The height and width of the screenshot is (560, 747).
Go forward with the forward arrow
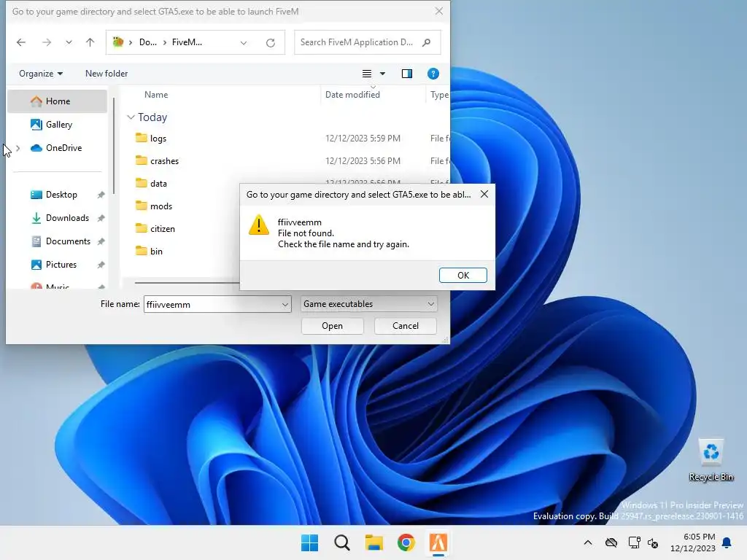(x=46, y=42)
